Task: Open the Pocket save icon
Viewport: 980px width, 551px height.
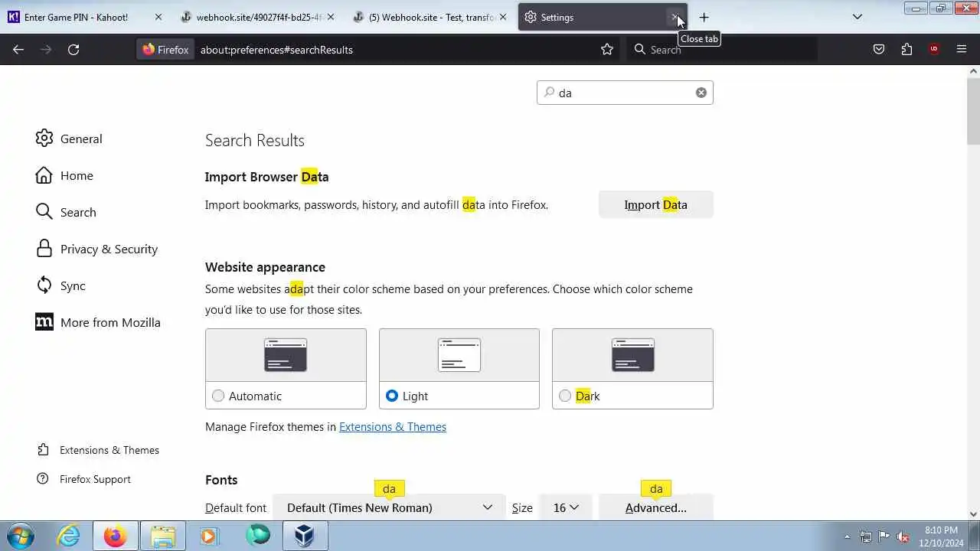Action: pos(879,50)
